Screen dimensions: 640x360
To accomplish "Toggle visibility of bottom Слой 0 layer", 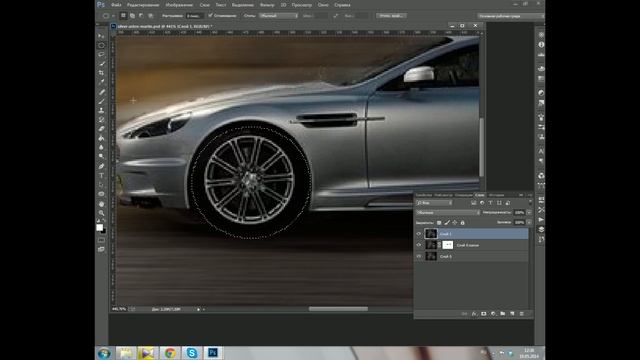I will tap(419, 256).
